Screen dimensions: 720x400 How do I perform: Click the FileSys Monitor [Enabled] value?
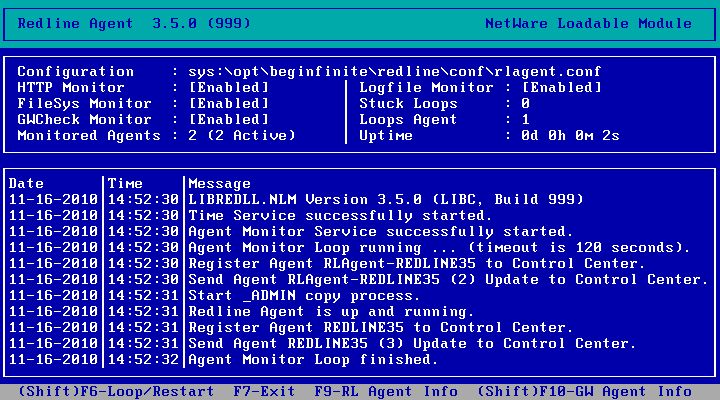pos(229,104)
